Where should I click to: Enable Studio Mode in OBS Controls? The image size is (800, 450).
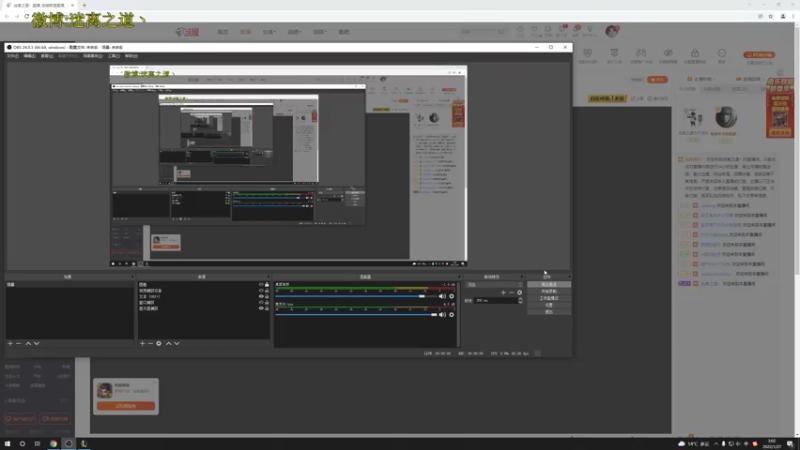[549, 298]
